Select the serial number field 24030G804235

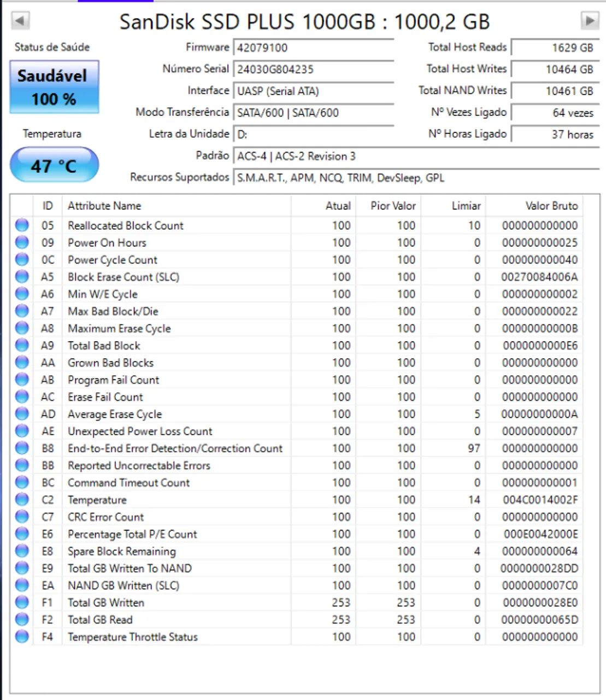click(x=314, y=69)
